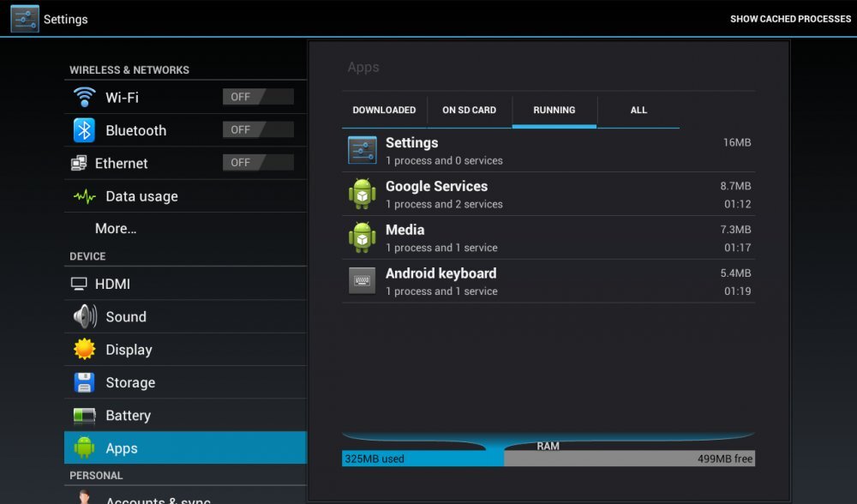Enable the Bluetooth OFF switch
This screenshot has width=857, height=504.
257,129
